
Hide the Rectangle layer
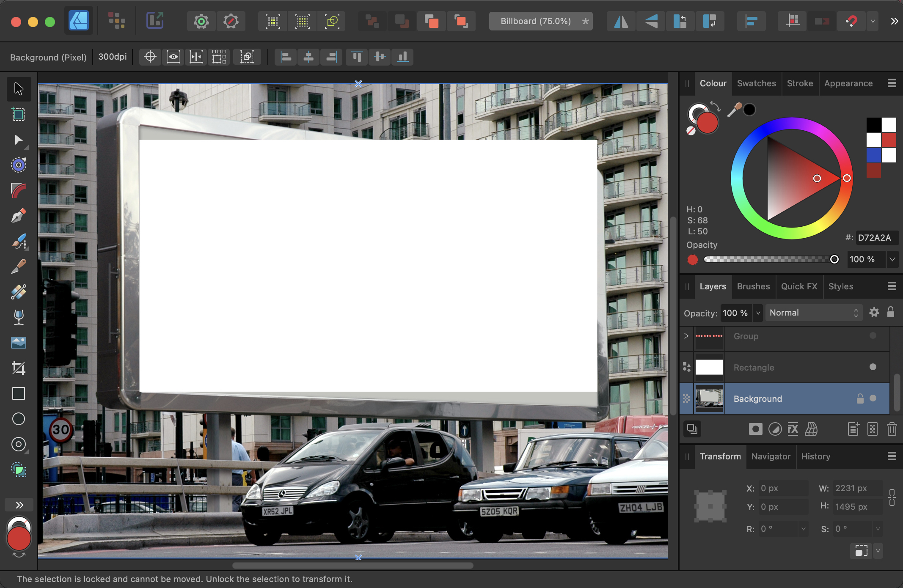(873, 367)
